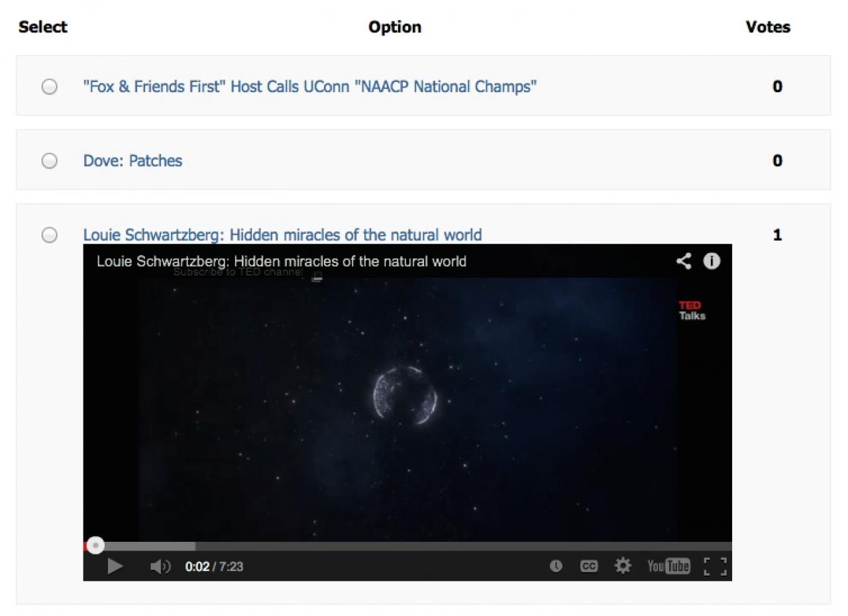Viewport: 848px width, 616px height.
Task: Open the Louie Schwartzberg Hidden miracles link
Action: point(282,235)
